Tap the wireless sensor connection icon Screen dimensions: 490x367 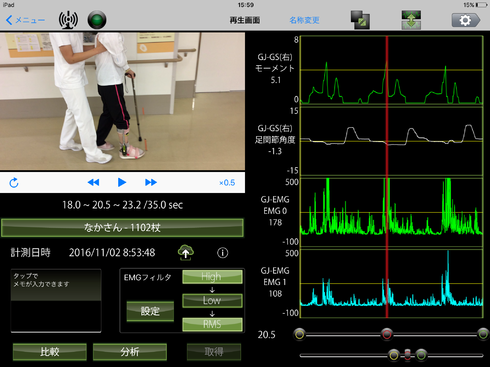pos(68,20)
